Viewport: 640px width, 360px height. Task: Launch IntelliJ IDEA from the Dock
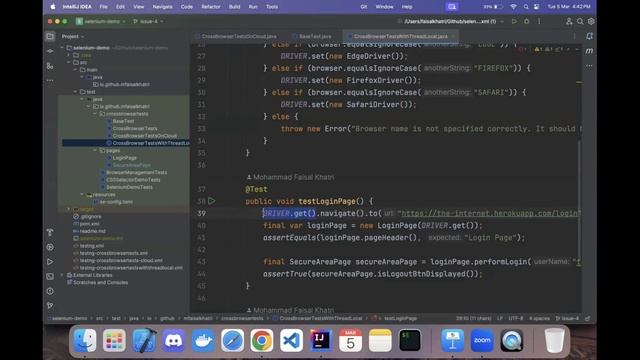321,340
